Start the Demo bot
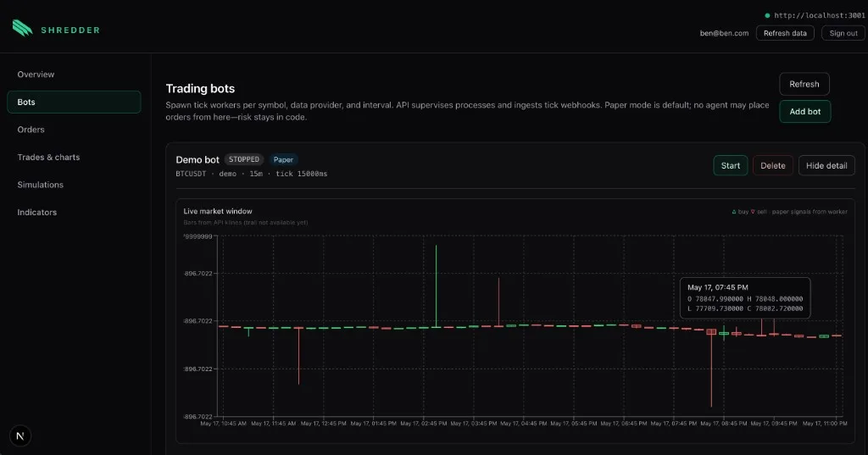The image size is (868, 455). tap(730, 165)
